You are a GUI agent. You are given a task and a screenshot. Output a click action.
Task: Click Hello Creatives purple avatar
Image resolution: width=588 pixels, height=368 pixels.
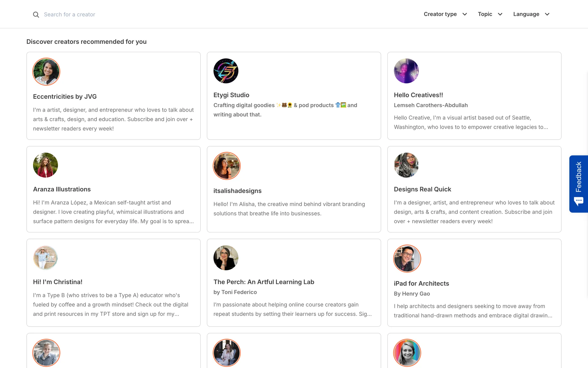[x=406, y=71]
